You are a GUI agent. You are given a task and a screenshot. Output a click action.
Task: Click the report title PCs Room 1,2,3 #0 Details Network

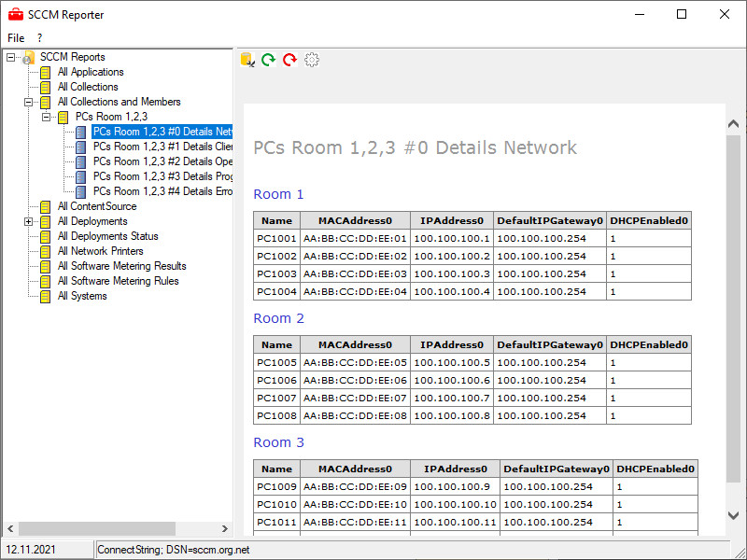click(415, 147)
